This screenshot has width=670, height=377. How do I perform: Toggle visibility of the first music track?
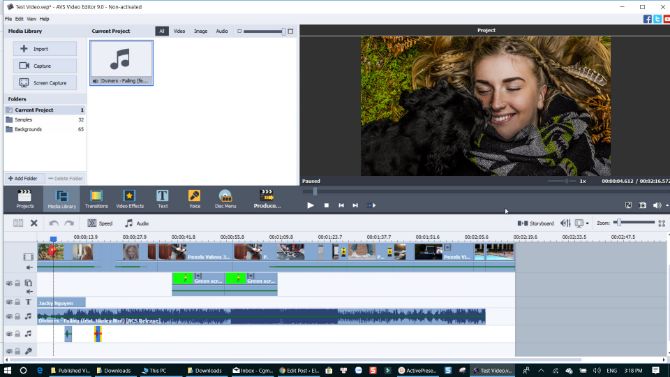(x=9, y=316)
